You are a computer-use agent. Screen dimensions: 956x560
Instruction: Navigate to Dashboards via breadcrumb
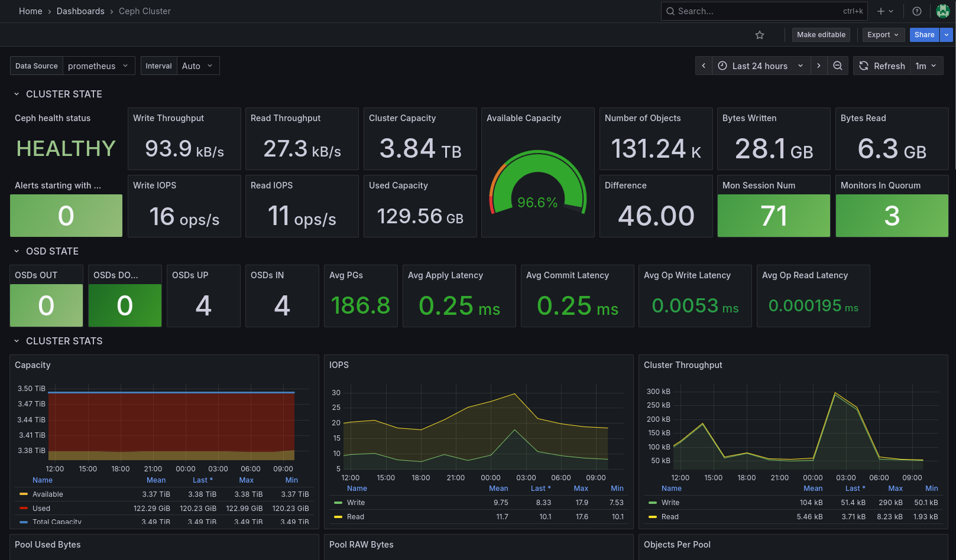[x=80, y=11]
